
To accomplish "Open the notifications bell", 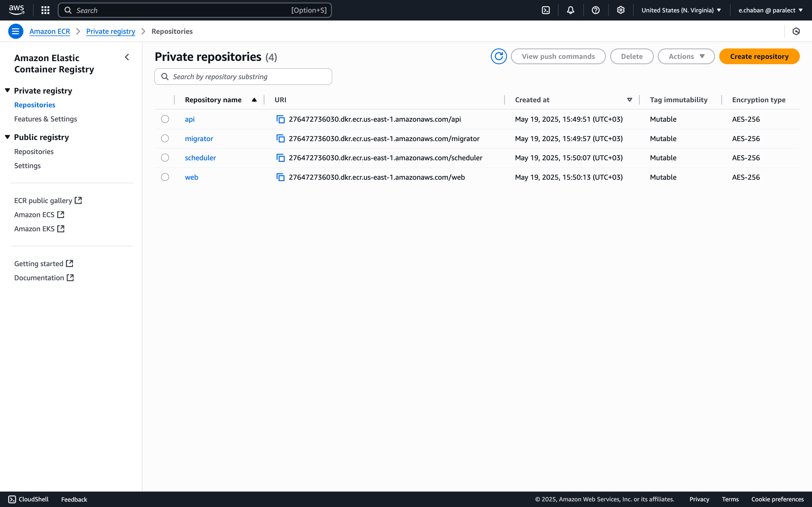I will coord(570,10).
